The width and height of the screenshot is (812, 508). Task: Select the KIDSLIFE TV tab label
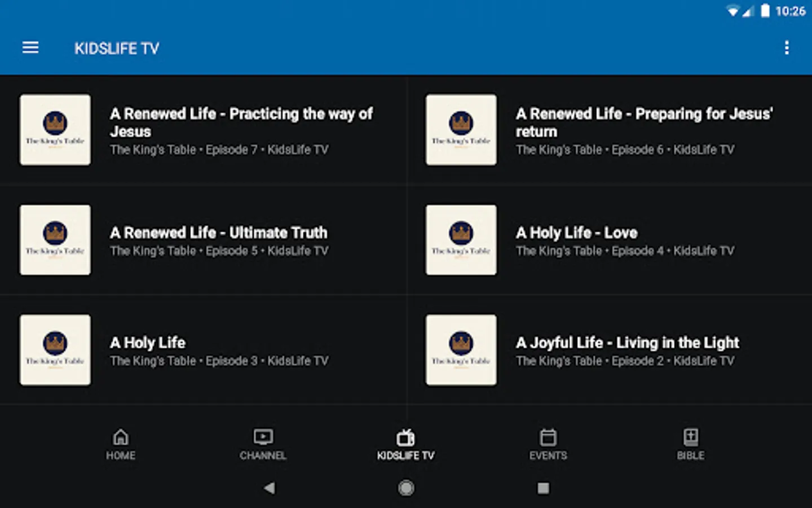pos(405,456)
